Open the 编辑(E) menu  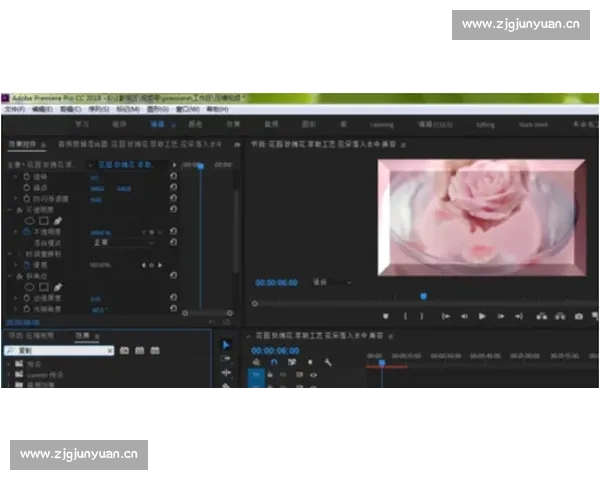[42, 109]
